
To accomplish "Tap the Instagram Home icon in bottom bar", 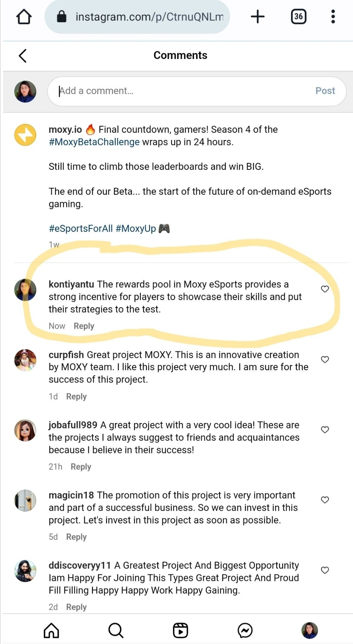I will [x=51, y=630].
